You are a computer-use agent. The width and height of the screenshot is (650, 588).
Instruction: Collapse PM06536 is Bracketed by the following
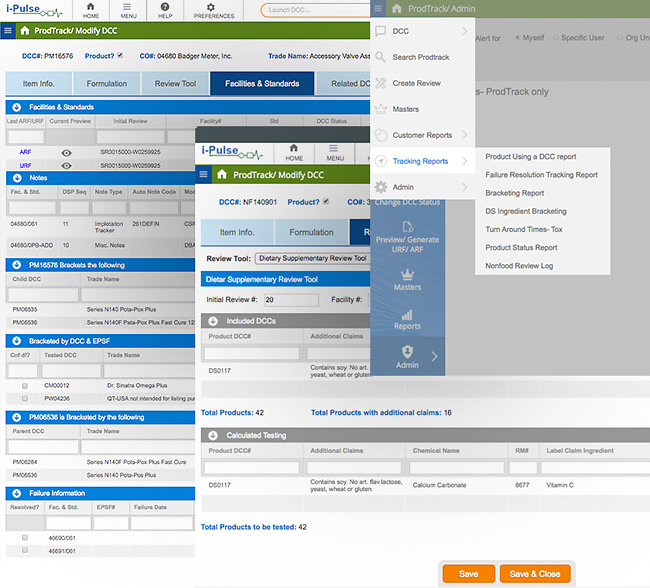[17, 417]
